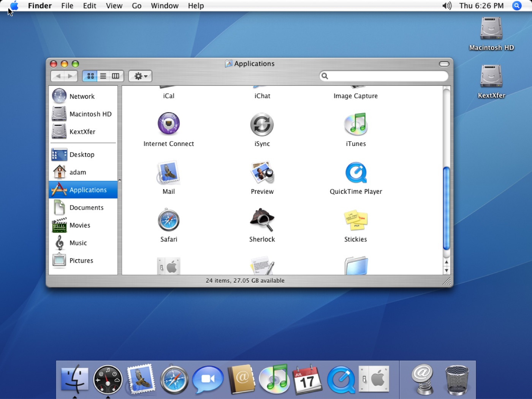This screenshot has width=532, height=399.
Task: Launch Mail from the Dock
Action: (x=141, y=379)
